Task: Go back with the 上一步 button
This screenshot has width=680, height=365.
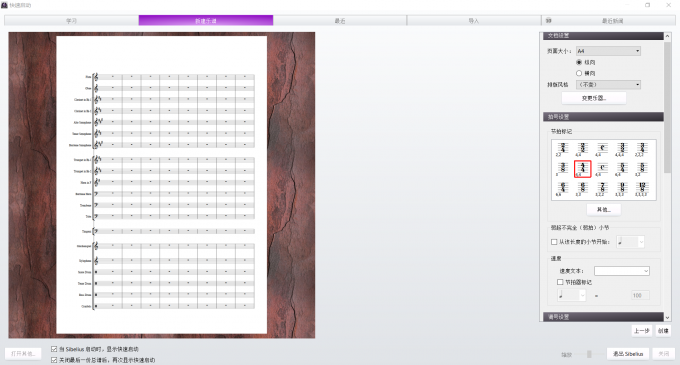Action: coord(642,331)
